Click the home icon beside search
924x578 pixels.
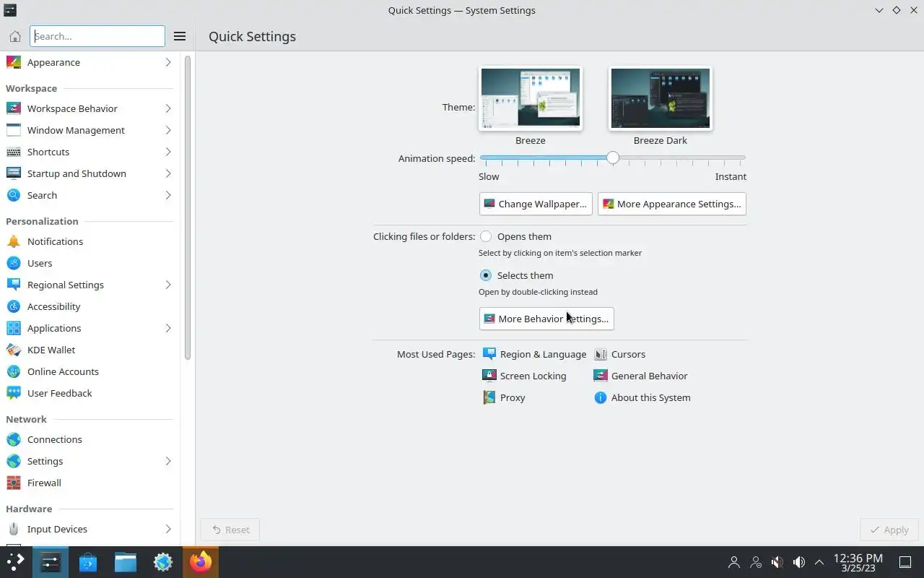[14, 36]
